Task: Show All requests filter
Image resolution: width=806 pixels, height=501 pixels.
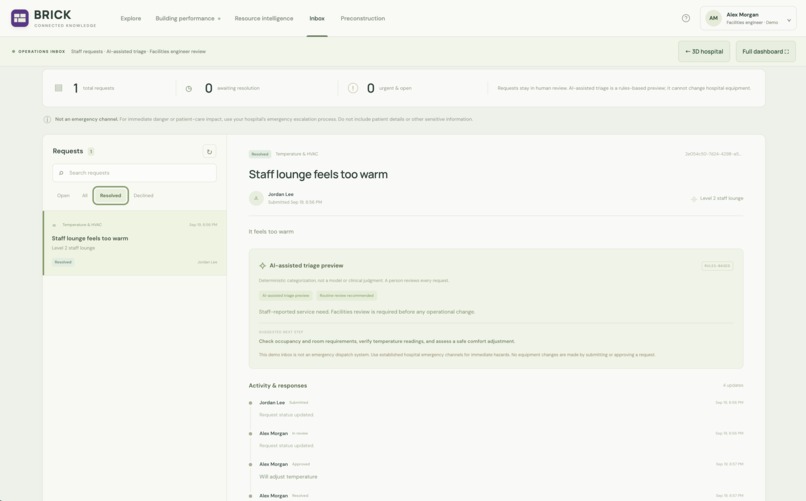Action: pos(85,196)
